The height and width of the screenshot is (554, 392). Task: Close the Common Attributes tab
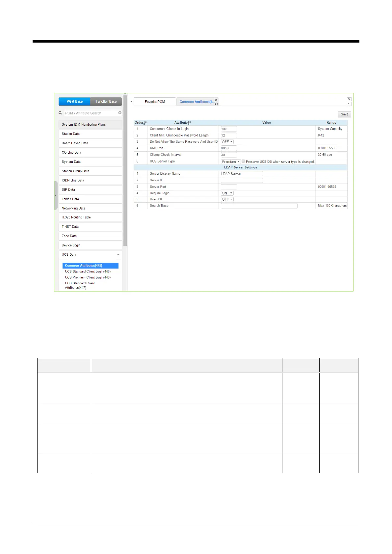point(216,100)
